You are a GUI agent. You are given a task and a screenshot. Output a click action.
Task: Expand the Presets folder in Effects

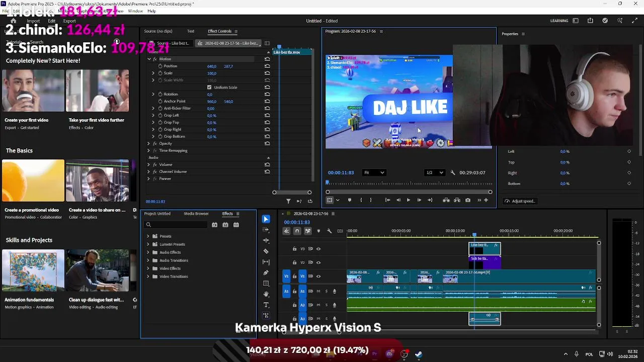148,236
